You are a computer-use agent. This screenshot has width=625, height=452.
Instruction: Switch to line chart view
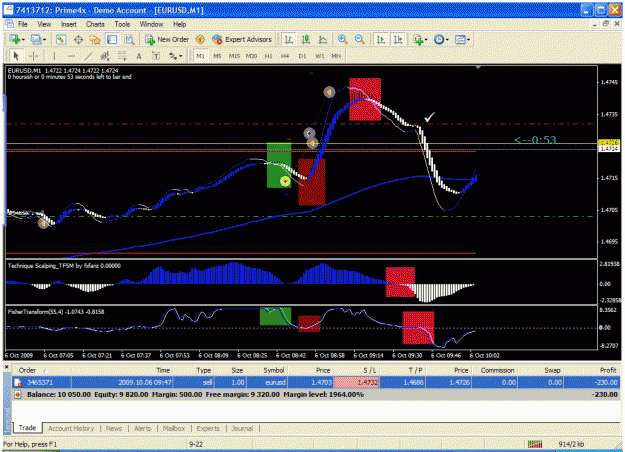(x=323, y=39)
